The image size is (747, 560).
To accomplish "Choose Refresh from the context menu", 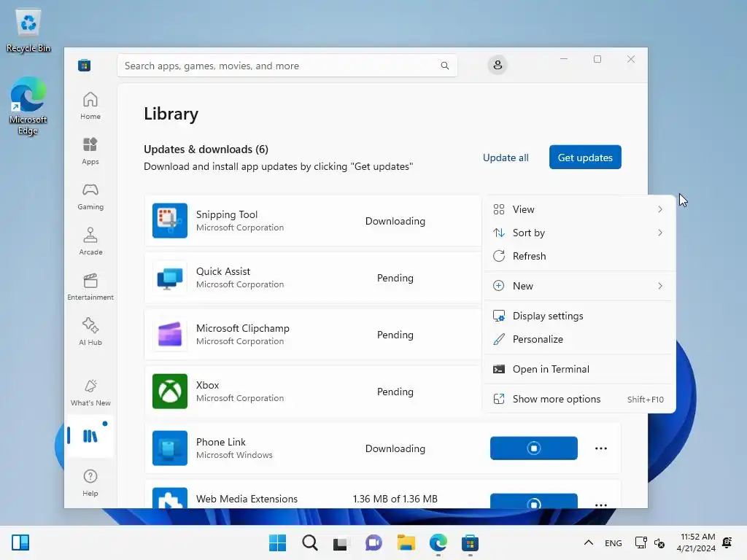I will (578, 256).
